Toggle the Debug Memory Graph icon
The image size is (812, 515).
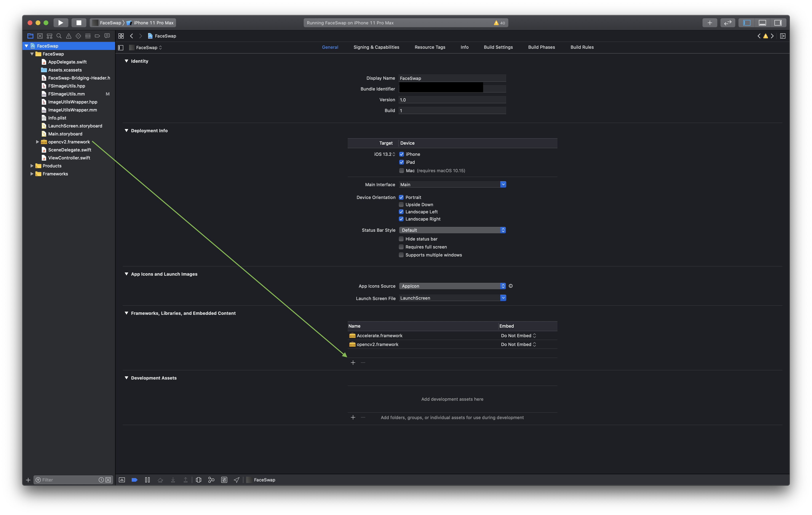point(211,480)
